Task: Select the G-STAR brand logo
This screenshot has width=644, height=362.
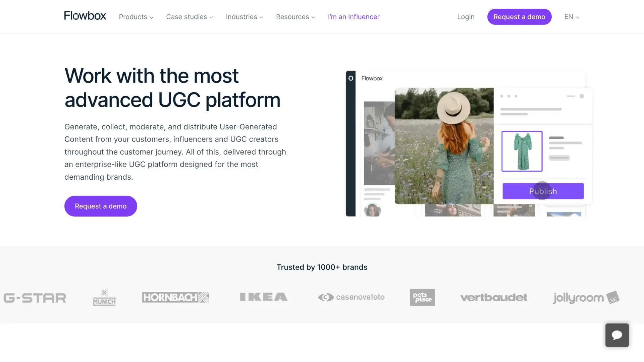Action: click(x=35, y=297)
